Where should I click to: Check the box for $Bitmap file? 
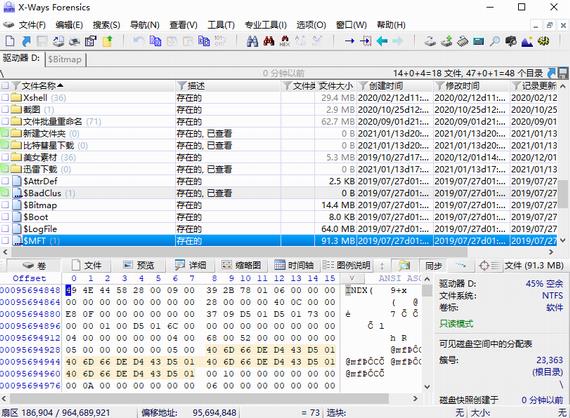point(5,205)
